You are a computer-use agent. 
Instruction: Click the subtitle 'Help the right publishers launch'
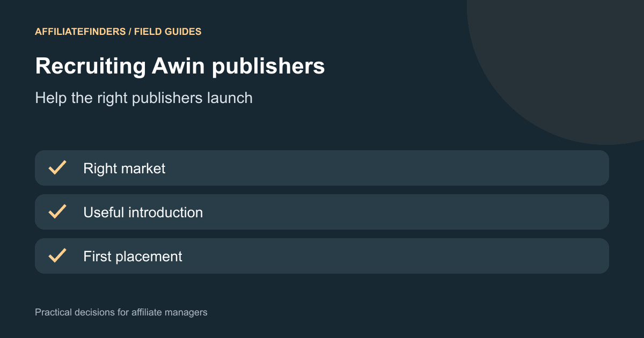click(144, 98)
